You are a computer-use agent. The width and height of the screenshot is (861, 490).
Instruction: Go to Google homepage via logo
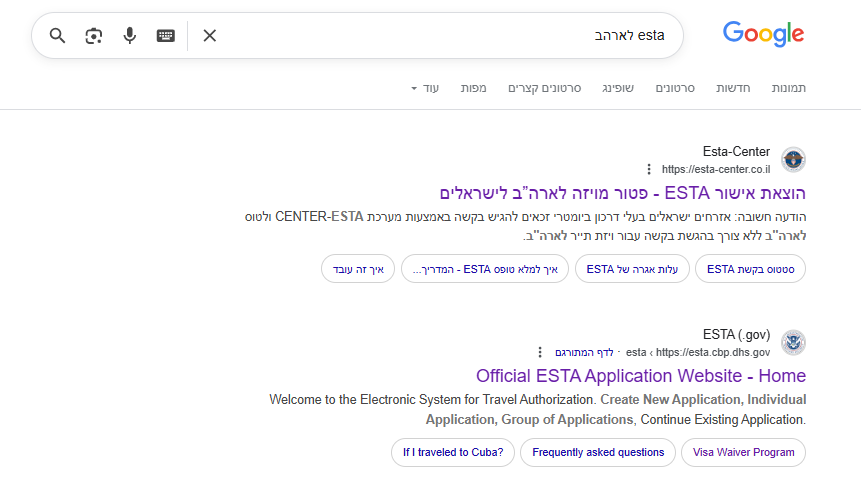point(763,34)
